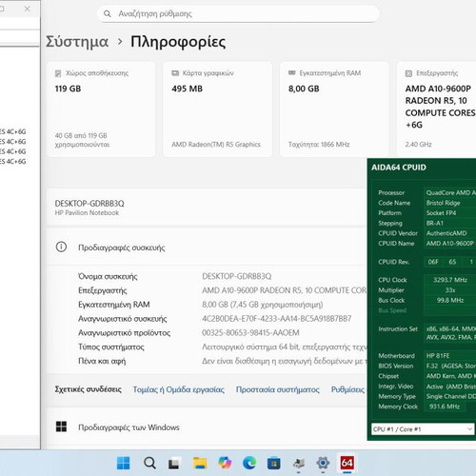Open the CPU #1 / Core #1 dropdown

pyautogui.click(x=423, y=429)
